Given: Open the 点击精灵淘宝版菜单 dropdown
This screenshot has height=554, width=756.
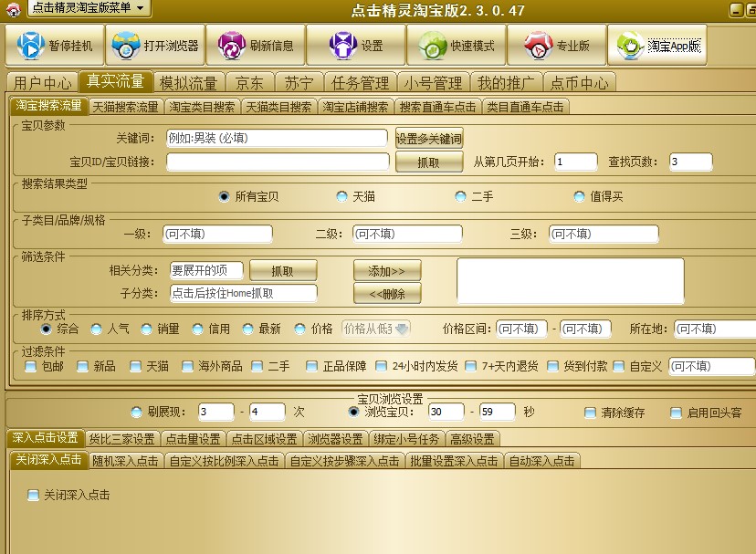Looking at the screenshot, I should click(89, 8).
